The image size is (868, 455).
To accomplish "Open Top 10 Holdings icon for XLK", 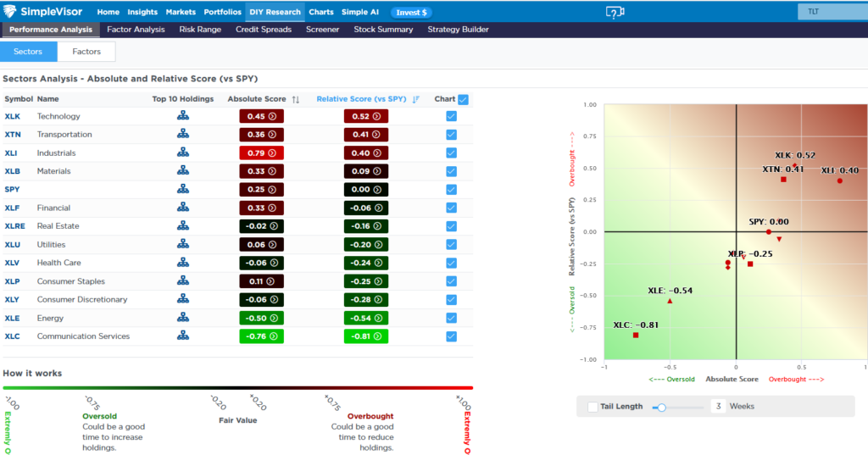I will click(183, 116).
